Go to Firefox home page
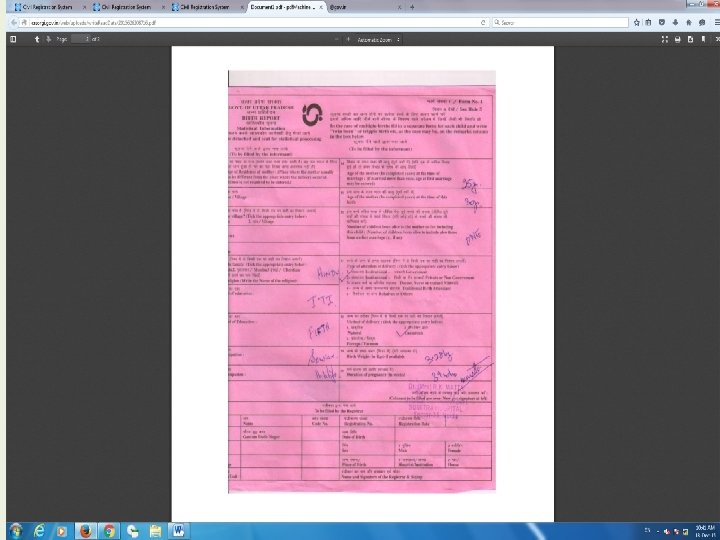This screenshot has height=540, width=720. [688, 22]
